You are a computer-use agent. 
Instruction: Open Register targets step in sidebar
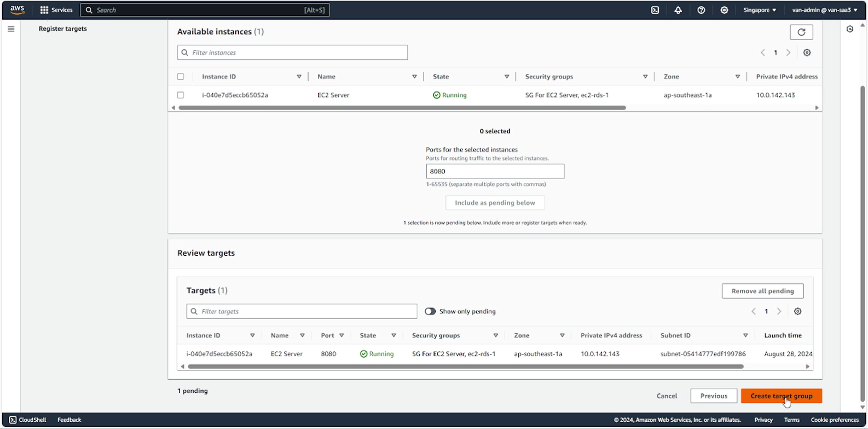click(63, 28)
